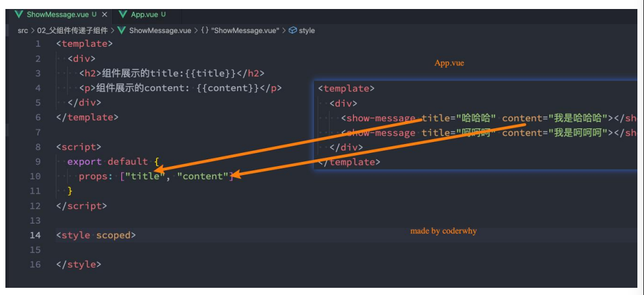Viewport: 644px width, 295px height.
Task: Click line number 10 in the gutter
Action: click(35, 176)
